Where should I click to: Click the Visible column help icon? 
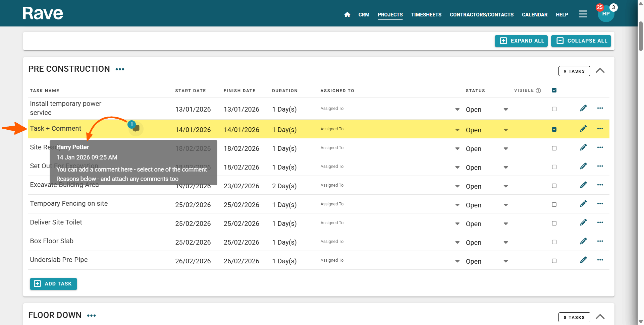point(538,90)
